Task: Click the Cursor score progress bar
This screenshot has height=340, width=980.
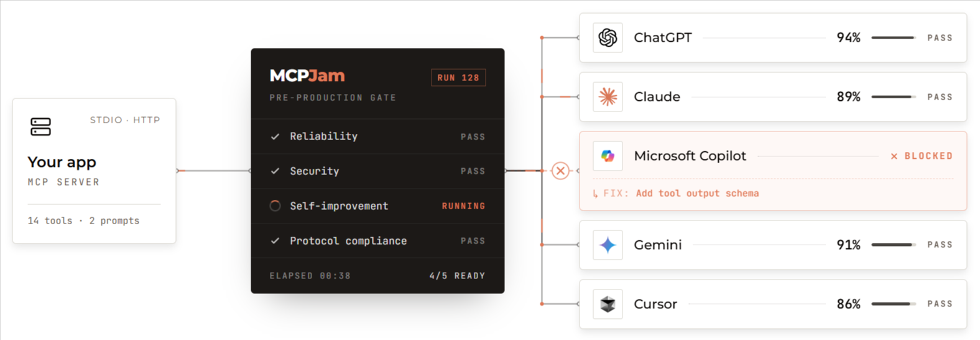Action: (893, 305)
